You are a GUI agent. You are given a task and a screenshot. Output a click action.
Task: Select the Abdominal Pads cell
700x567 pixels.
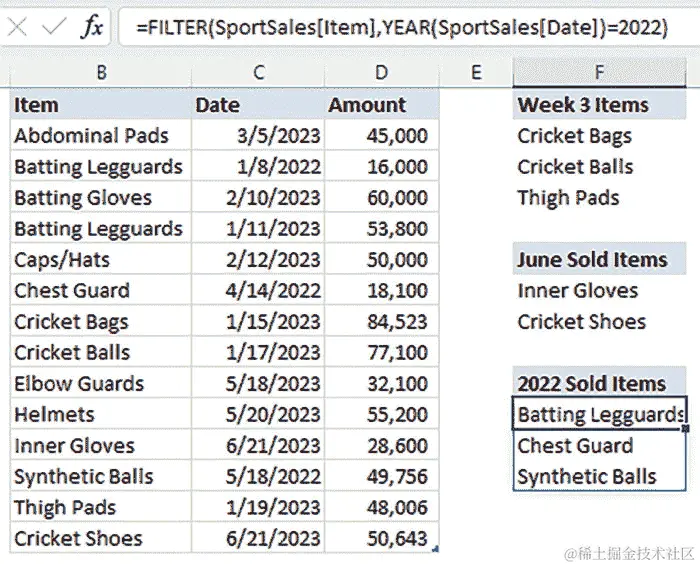101,135
